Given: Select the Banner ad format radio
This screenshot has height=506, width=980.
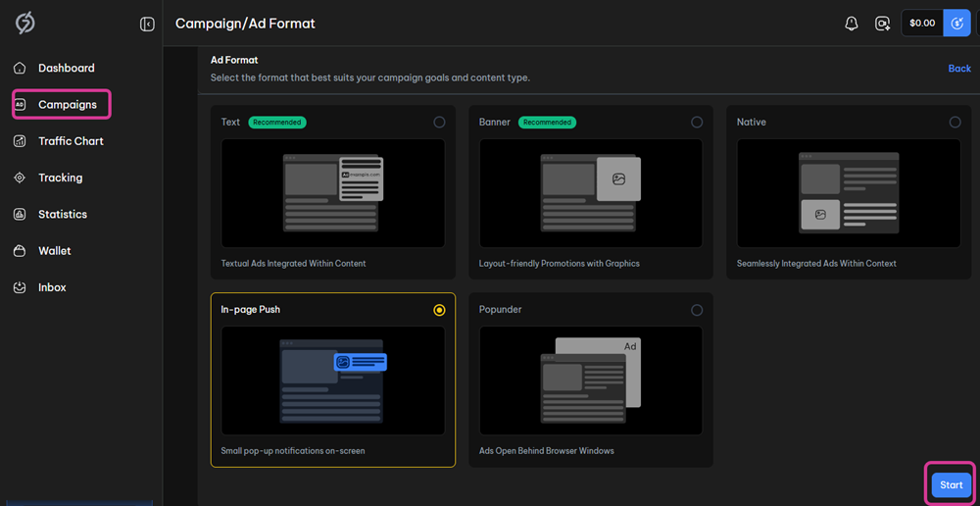Looking at the screenshot, I should pyautogui.click(x=697, y=122).
